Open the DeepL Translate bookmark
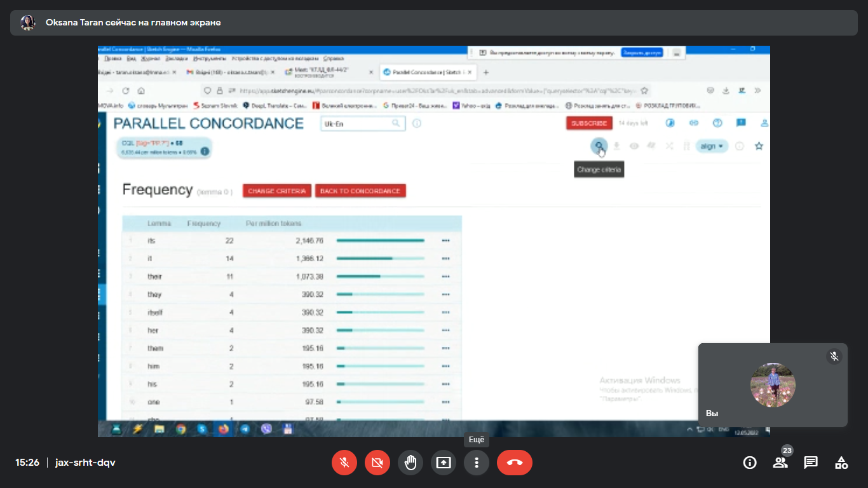868x488 pixels. [x=275, y=106]
